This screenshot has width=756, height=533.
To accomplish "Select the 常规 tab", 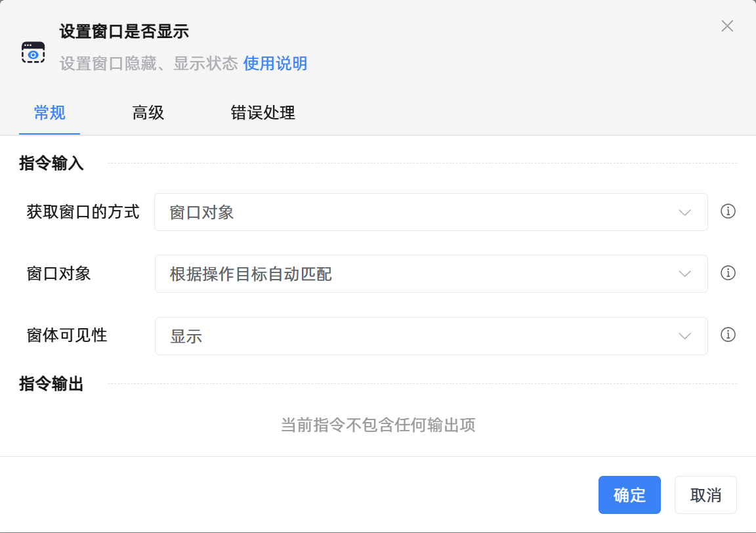I will pos(49,113).
